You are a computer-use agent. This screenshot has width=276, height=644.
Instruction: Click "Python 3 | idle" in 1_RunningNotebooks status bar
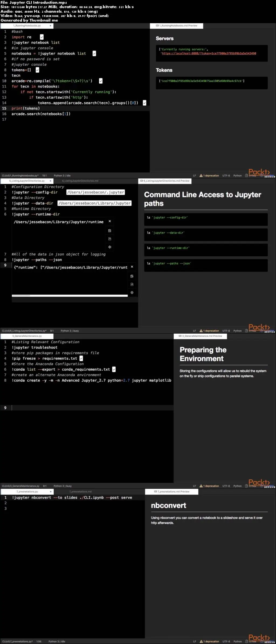(62, 175)
